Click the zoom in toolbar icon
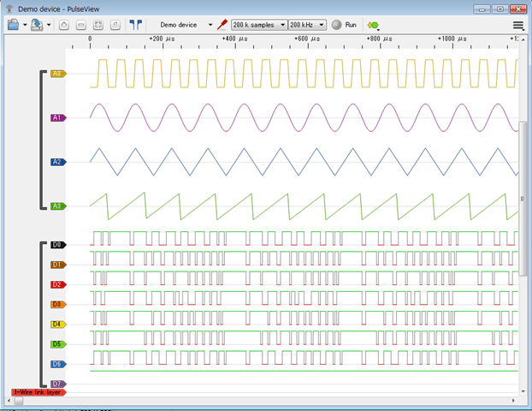The width and height of the screenshot is (532, 411). pos(65,25)
